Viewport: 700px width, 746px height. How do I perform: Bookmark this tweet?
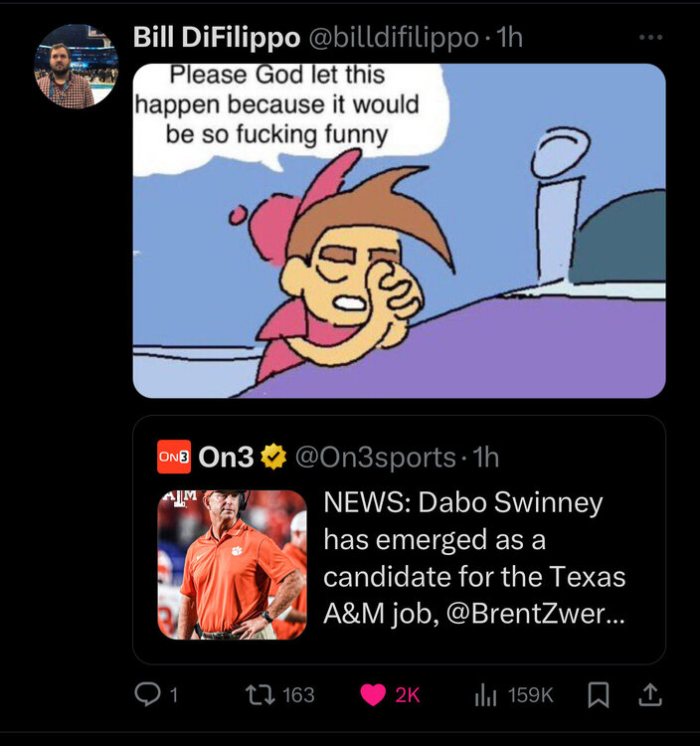(x=599, y=694)
